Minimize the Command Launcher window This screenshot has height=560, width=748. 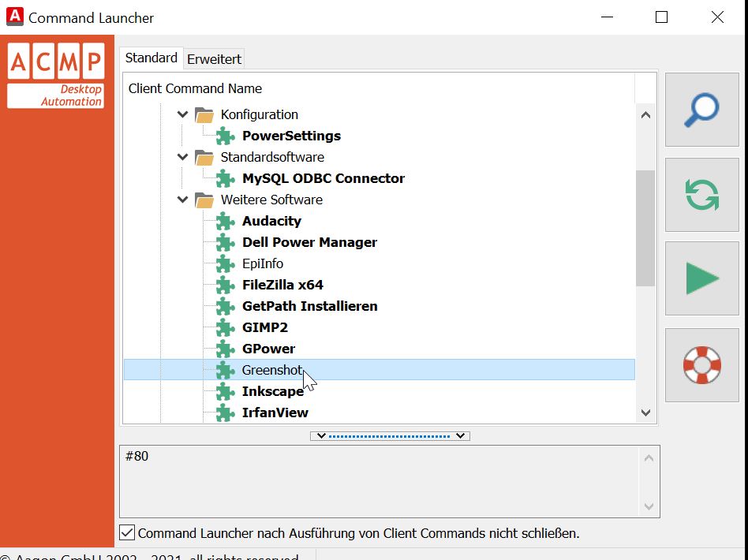[x=608, y=17]
